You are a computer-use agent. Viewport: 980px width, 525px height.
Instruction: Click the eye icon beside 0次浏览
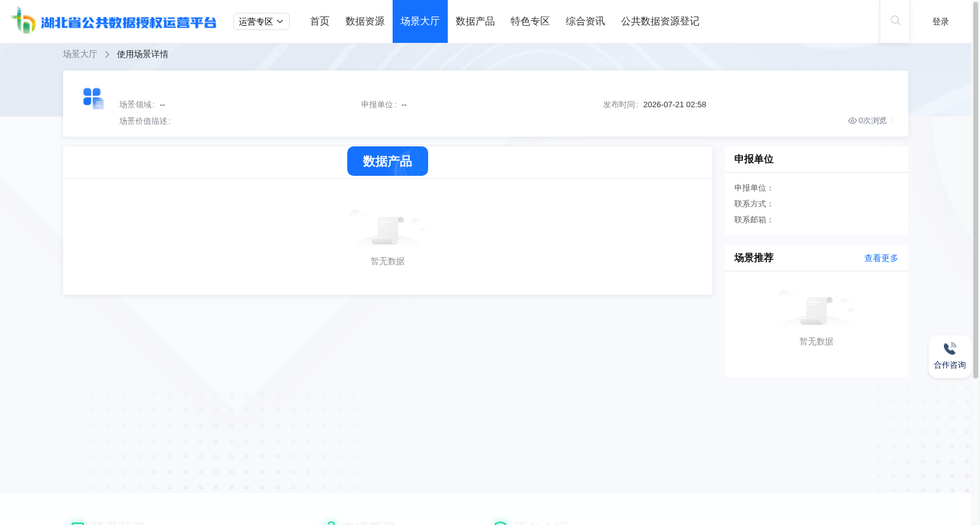pyautogui.click(x=852, y=121)
